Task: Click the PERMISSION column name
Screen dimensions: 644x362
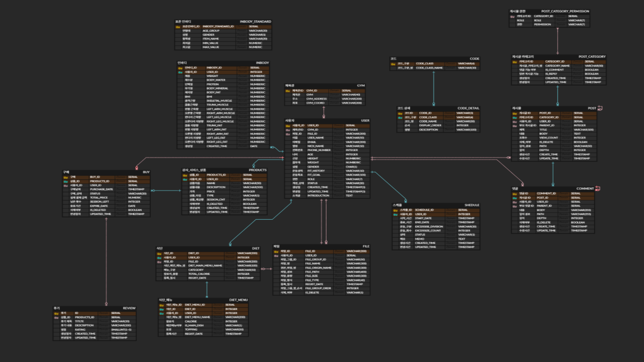Action: (x=542, y=24)
